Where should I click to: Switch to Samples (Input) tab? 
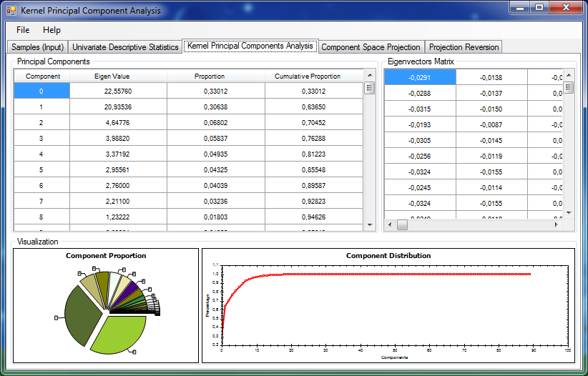[38, 47]
